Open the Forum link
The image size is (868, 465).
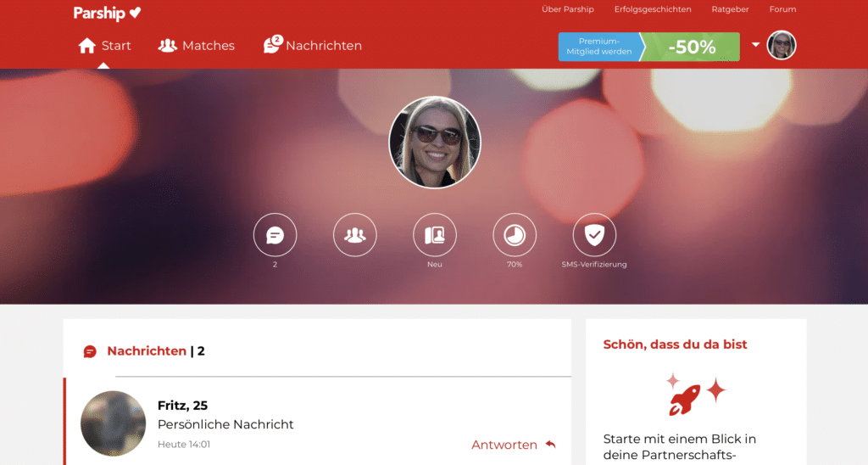(x=782, y=9)
